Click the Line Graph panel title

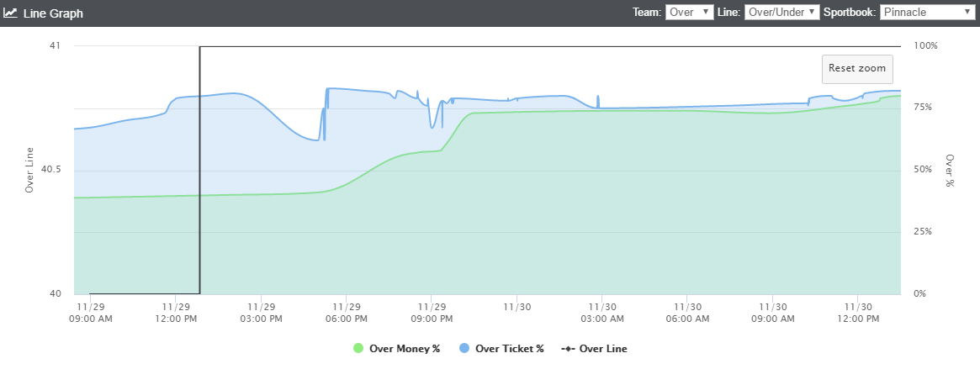pos(53,13)
